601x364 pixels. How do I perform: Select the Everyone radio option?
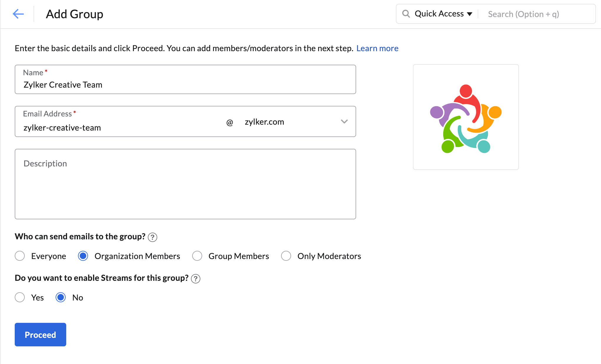pyautogui.click(x=20, y=256)
